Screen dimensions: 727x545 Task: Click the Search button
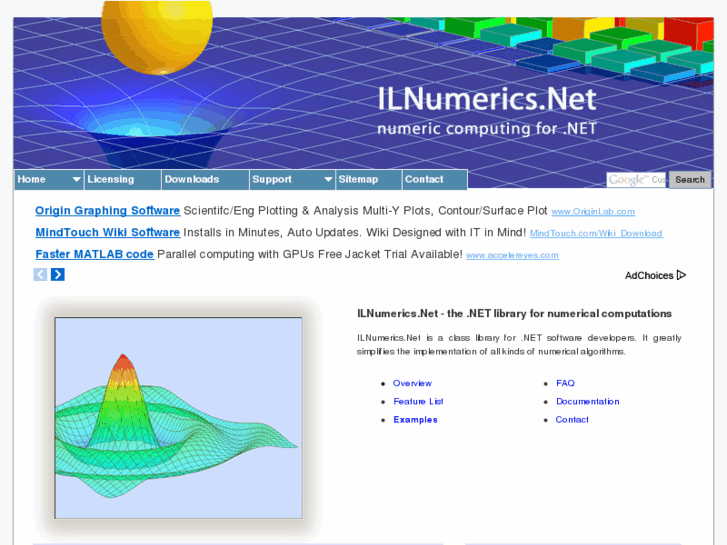pyautogui.click(x=690, y=180)
